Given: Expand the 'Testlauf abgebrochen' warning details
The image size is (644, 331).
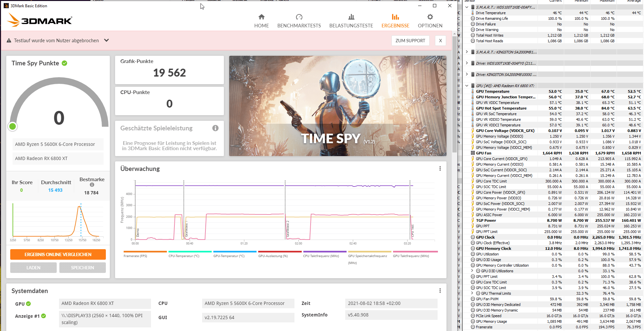Looking at the screenshot, I should 107,40.
